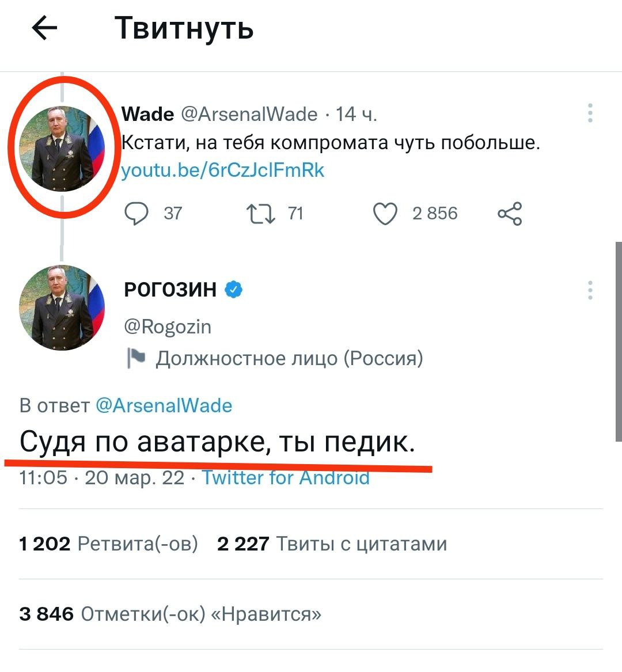
Task: Retweet Wade's tweet
Action: click(260, 214)
